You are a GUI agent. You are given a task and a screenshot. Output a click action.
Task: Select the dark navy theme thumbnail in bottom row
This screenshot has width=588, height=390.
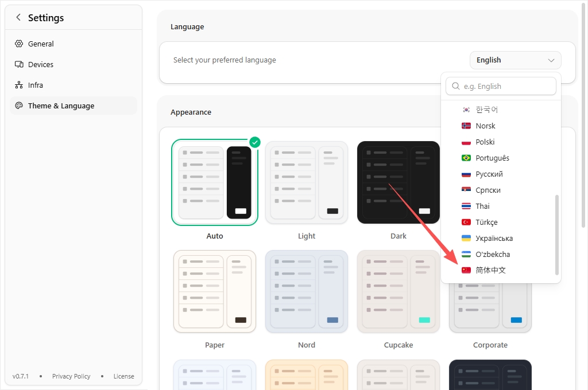pos(490,375)
